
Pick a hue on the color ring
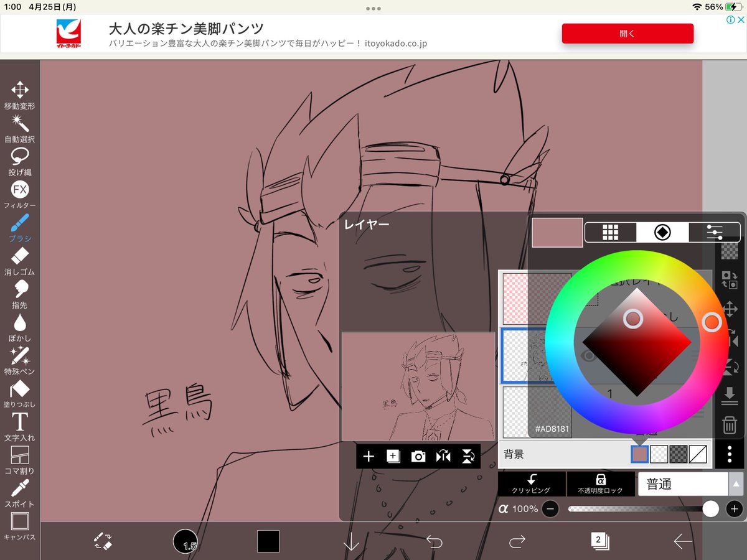[712, 322]
